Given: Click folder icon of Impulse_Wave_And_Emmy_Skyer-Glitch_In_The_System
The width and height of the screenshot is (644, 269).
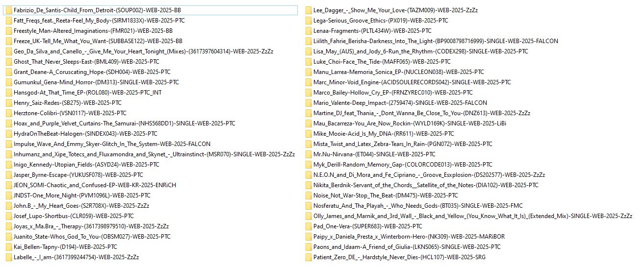Looking at the screenshot, I should [x=8, y=144].
